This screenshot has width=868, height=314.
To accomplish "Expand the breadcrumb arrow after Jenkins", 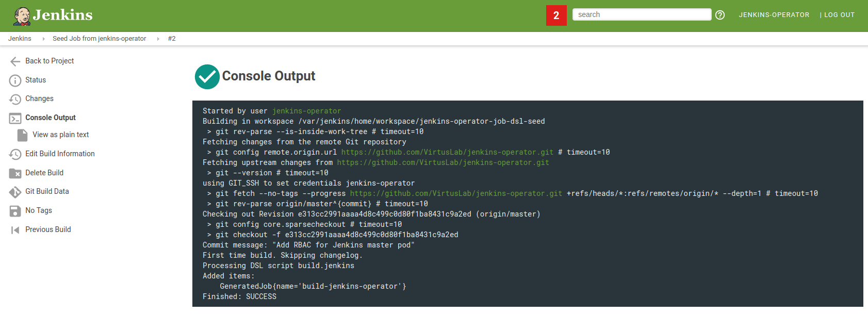I will [43, 39].
